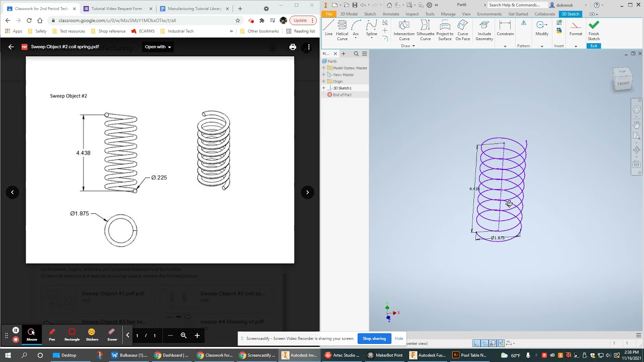
Task: Open Autodesk Inventor from the taskbar
Action: point(300,355)
